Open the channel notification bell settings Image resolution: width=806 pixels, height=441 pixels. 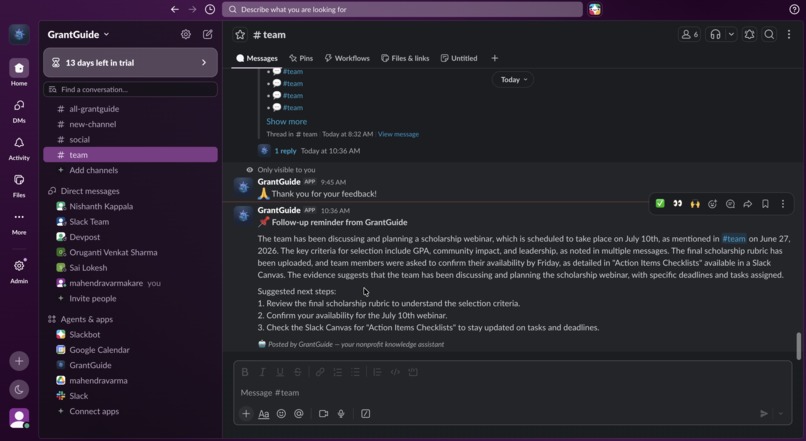click(x=749, y=34)
